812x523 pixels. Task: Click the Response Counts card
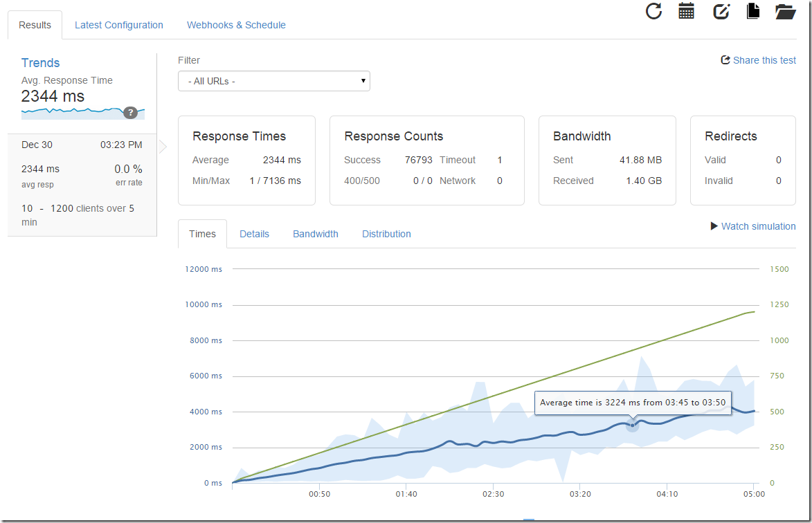tap(426, 160)
